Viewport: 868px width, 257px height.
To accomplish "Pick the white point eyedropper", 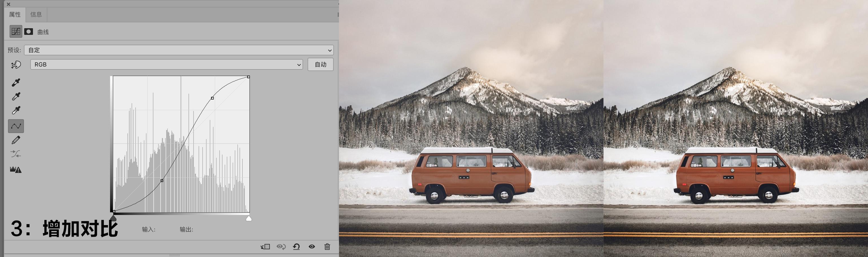I will click(16, 110).
